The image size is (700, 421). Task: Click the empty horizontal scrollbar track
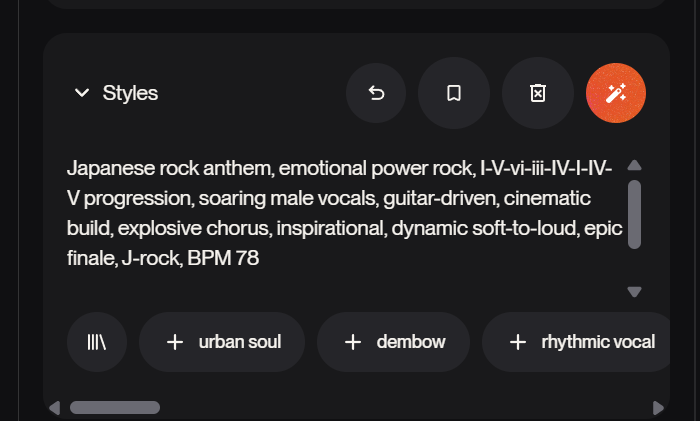400,408
